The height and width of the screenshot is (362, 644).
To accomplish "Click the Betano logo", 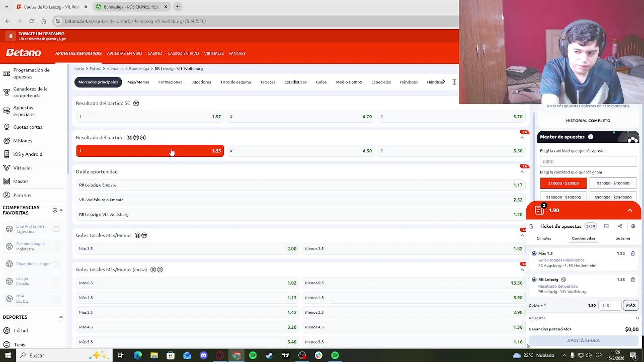I will [24, 53].
